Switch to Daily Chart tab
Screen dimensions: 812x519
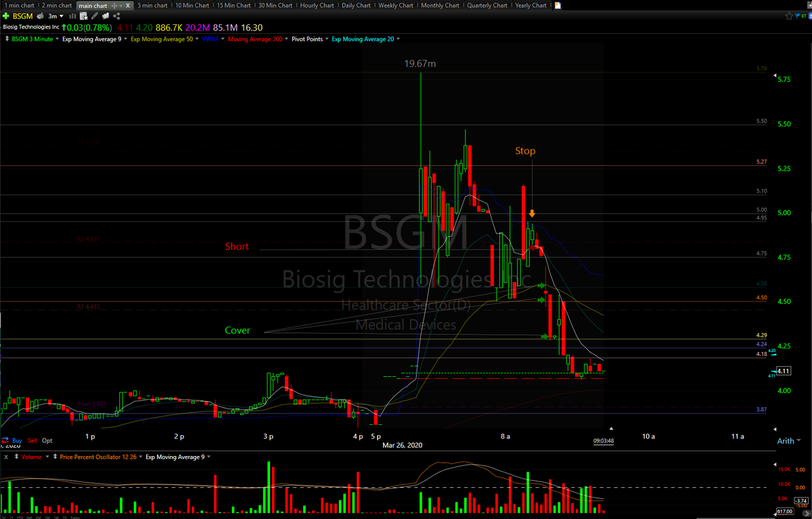tap(357, 5)
